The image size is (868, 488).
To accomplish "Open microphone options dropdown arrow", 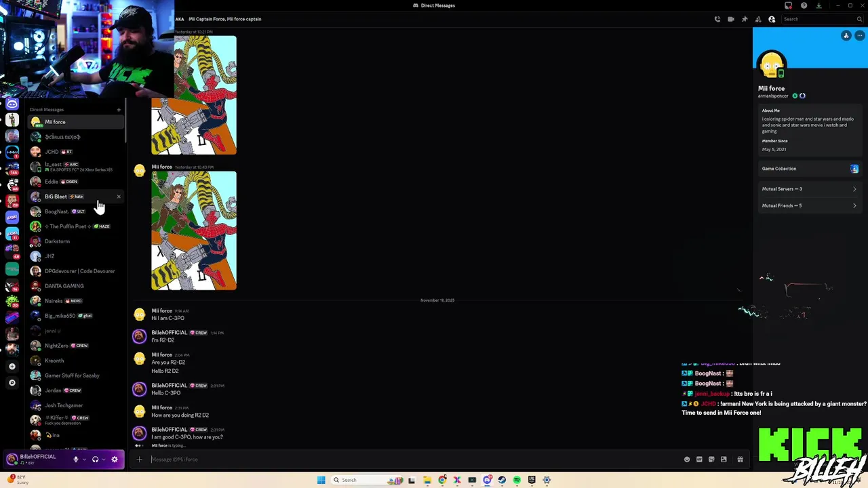I will tap(84, 460).
